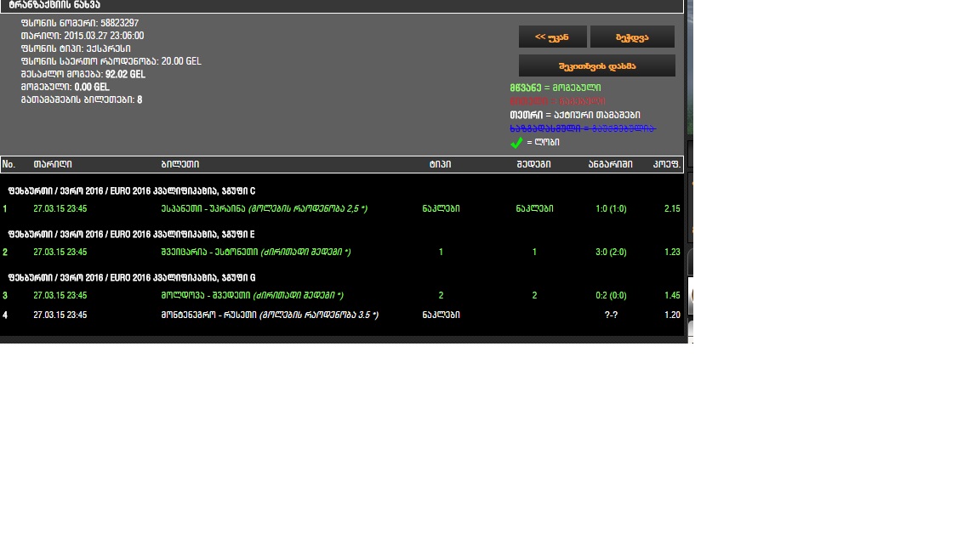
Task: Click the coefficient value 1.45
Action: click(672, 296)
